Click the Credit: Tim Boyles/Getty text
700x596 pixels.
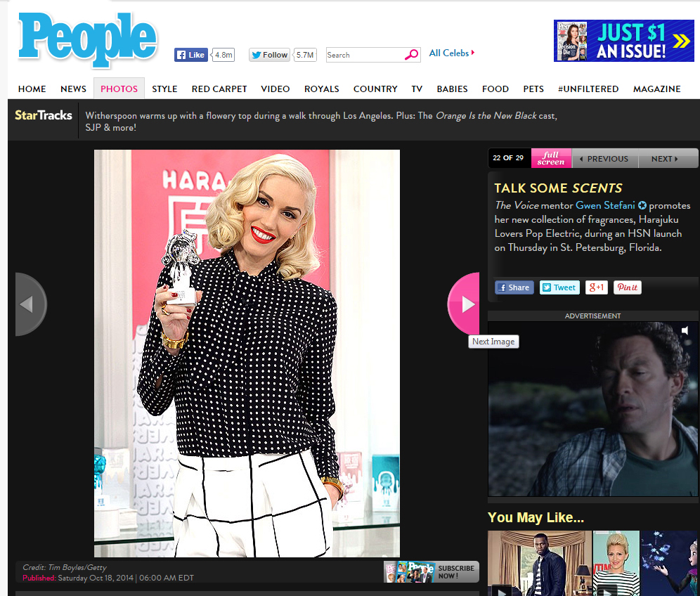(x=65, y=567)
